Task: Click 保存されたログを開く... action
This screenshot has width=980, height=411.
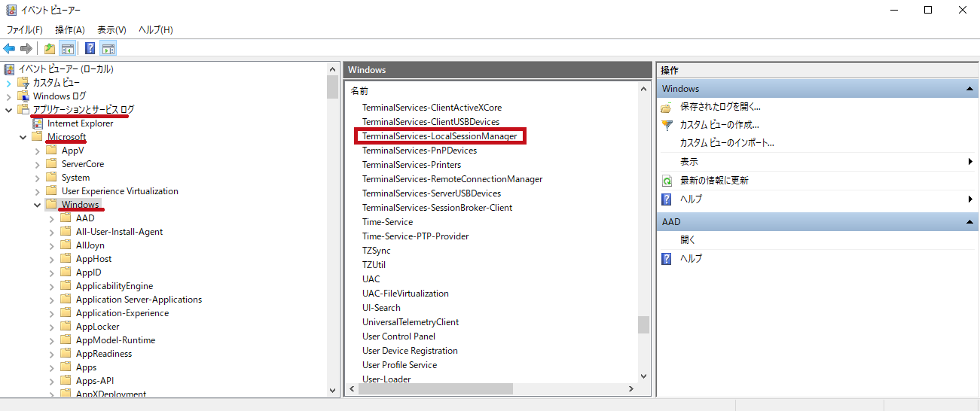Action: (x=720, y=107)
